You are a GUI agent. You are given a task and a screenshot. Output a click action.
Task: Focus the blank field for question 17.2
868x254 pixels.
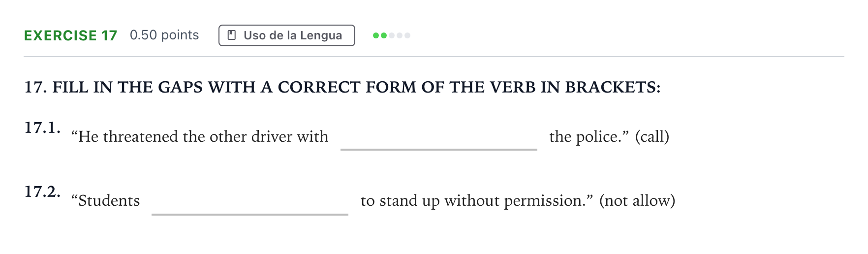pyautogui.click(x=250, y=202)
